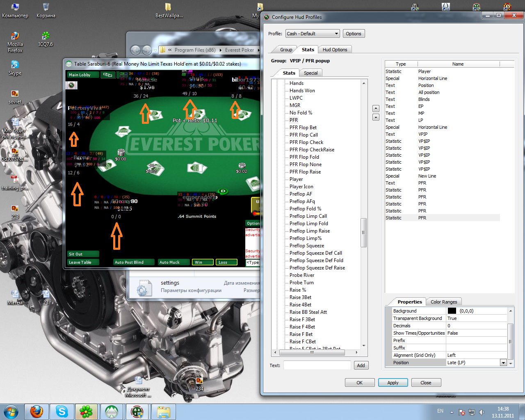Image resolution: width=525 pixels, height=420 pixels.
Task: Select the 'All position' Text row
Action: pyautogui.click(x=442, y=92)
